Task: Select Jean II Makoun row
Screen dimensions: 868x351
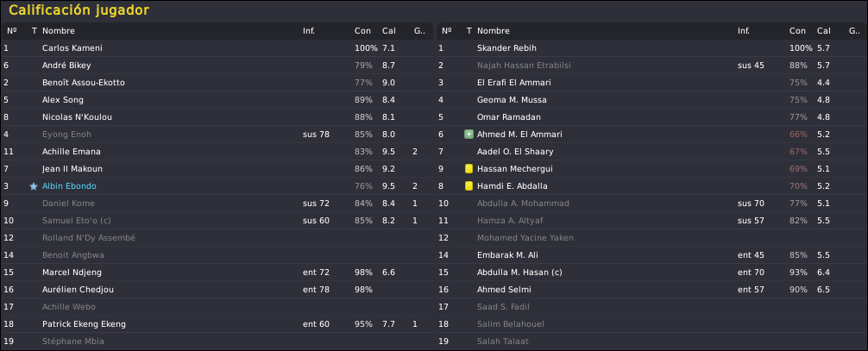Action: 217,169
